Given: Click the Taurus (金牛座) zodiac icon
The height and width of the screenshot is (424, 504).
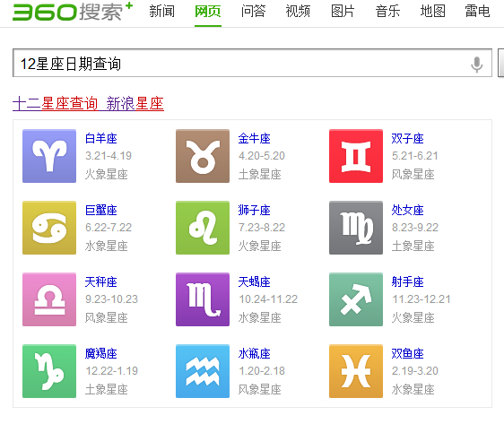Looking at the screenshot, I should 203,156.
